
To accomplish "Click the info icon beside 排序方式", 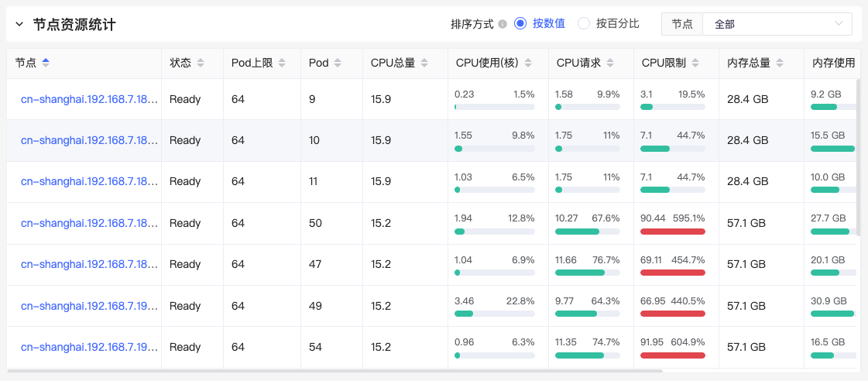I will tap(503, 24).
